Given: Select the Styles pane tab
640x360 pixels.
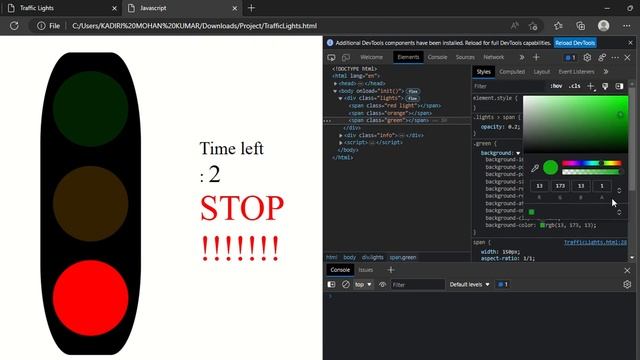Looking at the screenshot, I should [x=483, y=71].
